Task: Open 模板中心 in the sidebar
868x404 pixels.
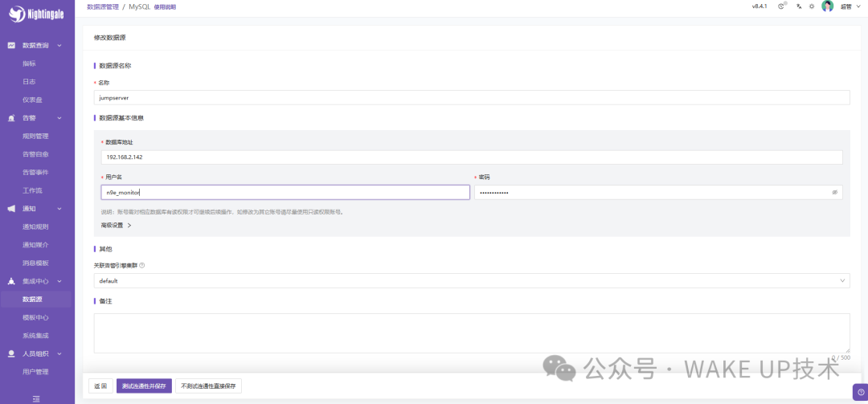Action: [x=35, y=318]
